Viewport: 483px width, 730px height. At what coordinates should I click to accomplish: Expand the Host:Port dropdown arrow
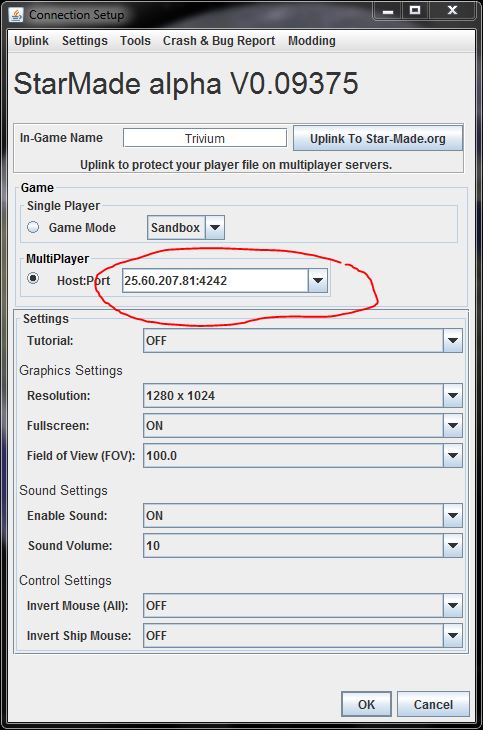(x=318, y=281)
